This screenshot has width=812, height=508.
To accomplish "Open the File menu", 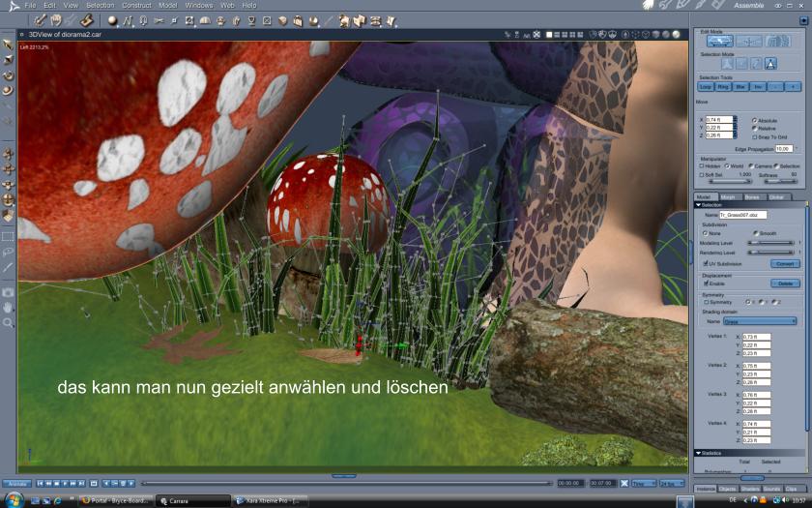I will coord(31,5).
